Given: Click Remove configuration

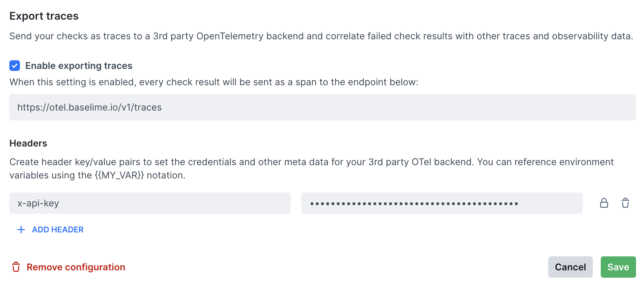Looking at the screenshot, I should [76, 267].
